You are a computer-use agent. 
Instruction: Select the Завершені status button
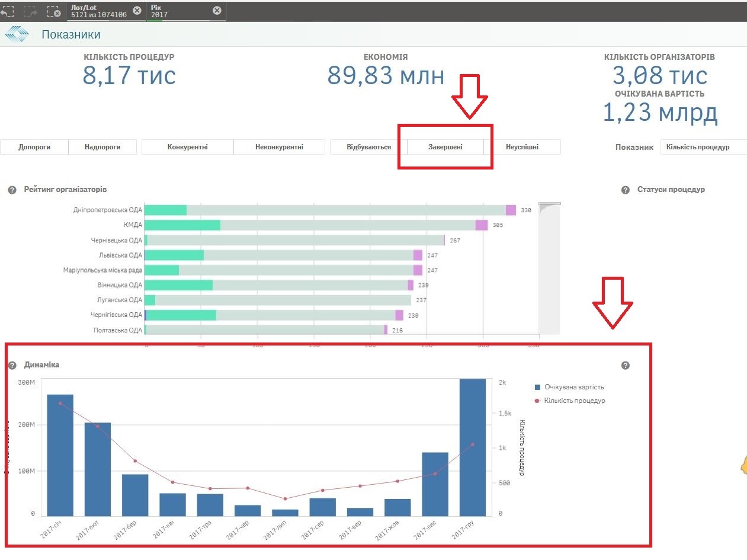[445, 147]
